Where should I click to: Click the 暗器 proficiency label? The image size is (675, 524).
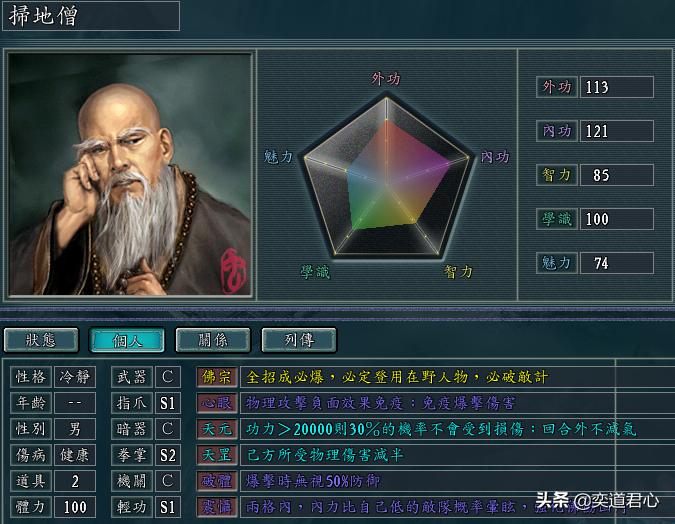[x=132, y=429]
